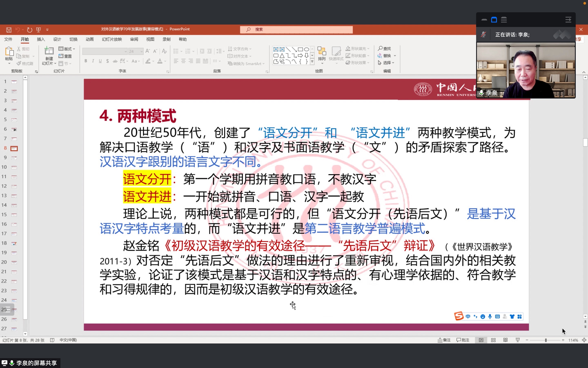Click the 重置 reset button
The width and height of the screenshot is (588, 368).
click(65, 56)
